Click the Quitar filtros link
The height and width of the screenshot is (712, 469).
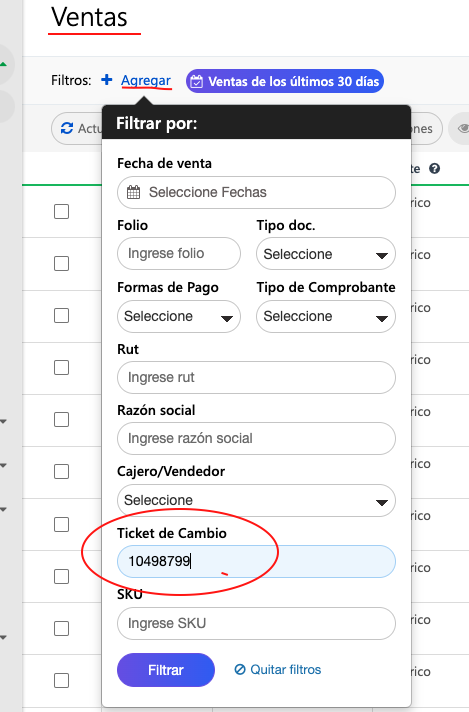pos(277,669)
